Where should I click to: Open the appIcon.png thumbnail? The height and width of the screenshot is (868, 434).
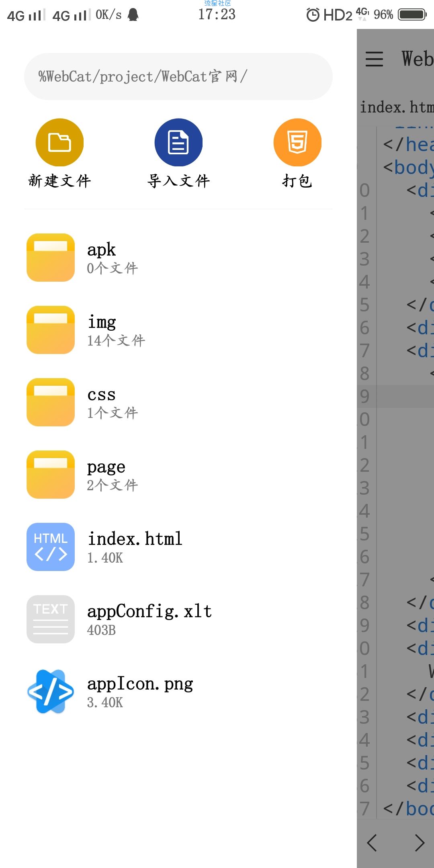pyautogui.click(x=51, y=692)
